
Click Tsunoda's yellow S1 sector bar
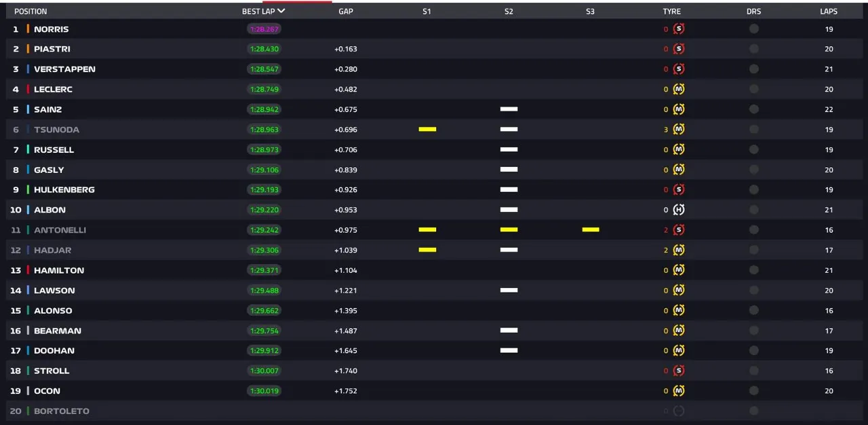coord(427,129)
